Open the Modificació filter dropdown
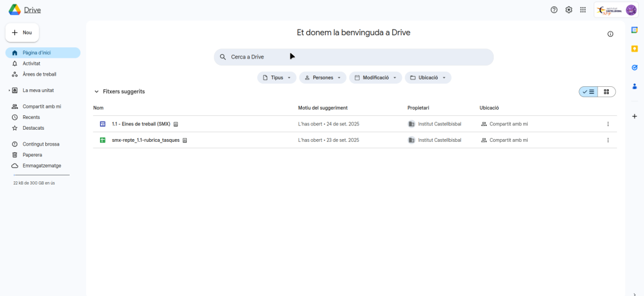This screenshot has width=644, height=296. (x=375, y=77)
